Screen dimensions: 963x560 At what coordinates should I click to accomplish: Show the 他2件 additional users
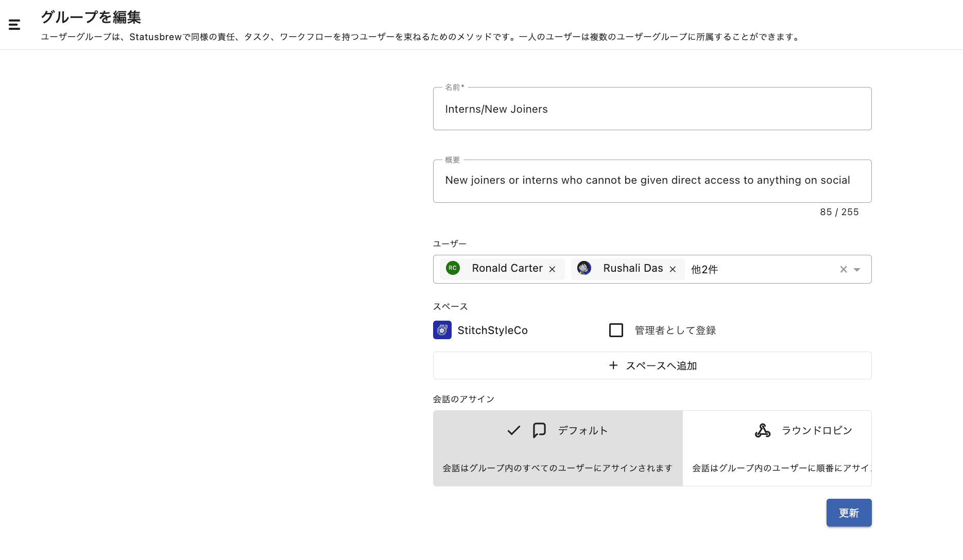[704, 270]
